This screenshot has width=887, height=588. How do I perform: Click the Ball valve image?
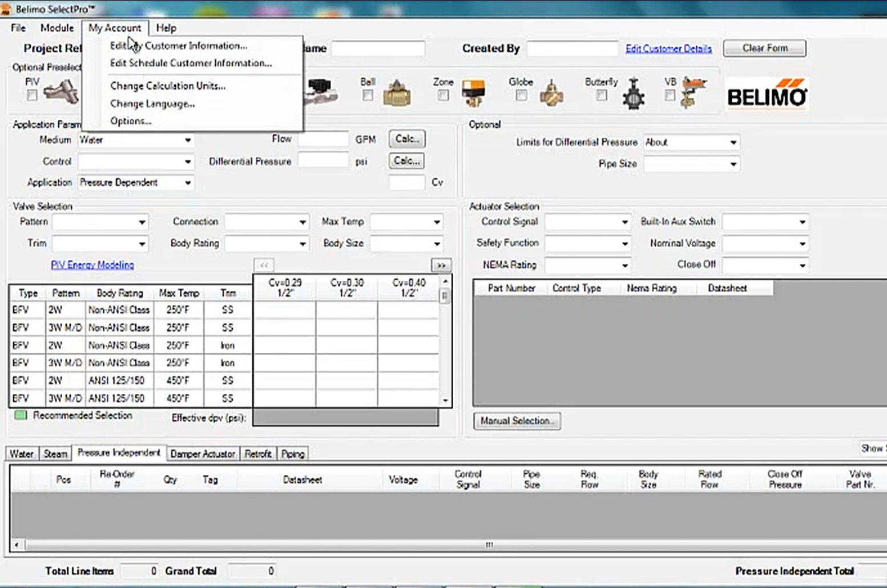[397, 94]
